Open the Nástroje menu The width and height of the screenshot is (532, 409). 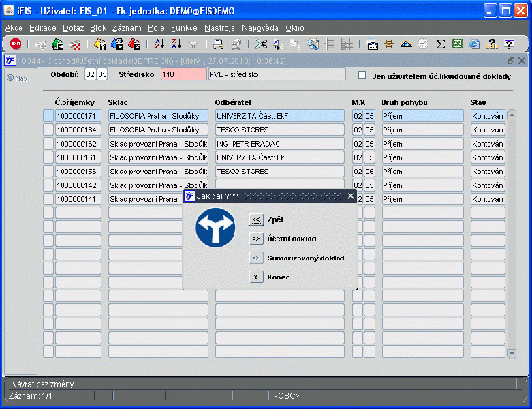point(219,28)
